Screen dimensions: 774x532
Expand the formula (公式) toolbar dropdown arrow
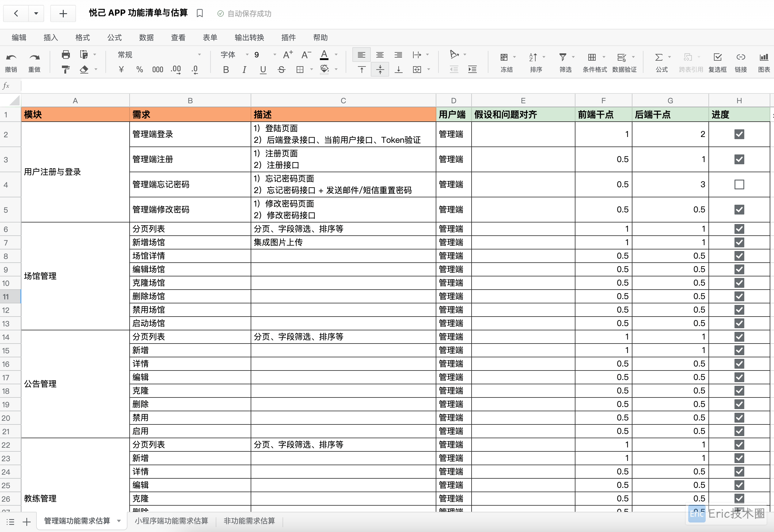[x=670, y=57]
